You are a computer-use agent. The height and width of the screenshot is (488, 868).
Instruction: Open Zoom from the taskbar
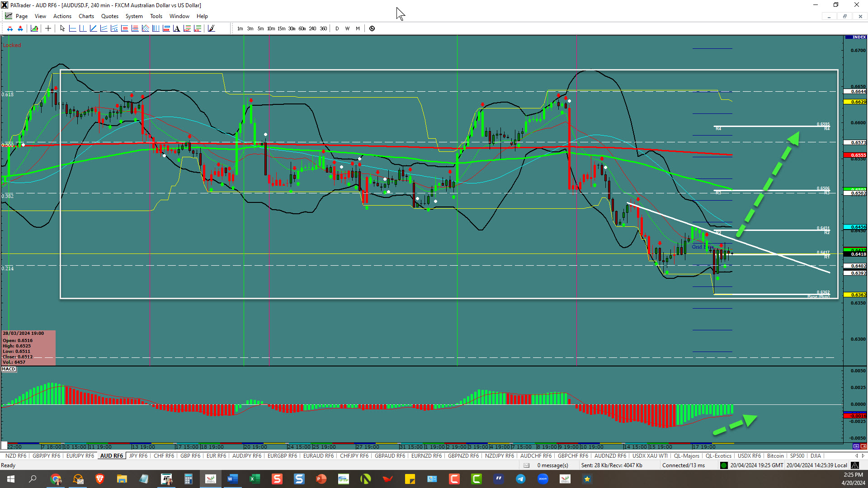point(543,479)
